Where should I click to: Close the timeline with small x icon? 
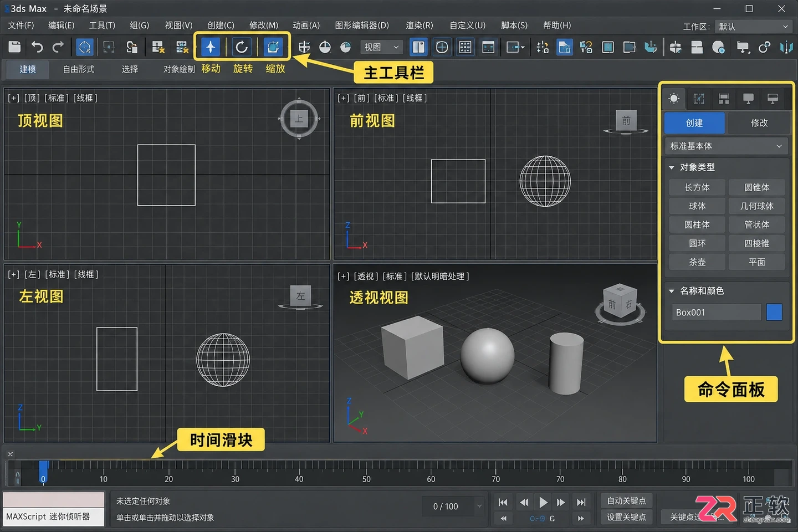click(x=10, y=454)
